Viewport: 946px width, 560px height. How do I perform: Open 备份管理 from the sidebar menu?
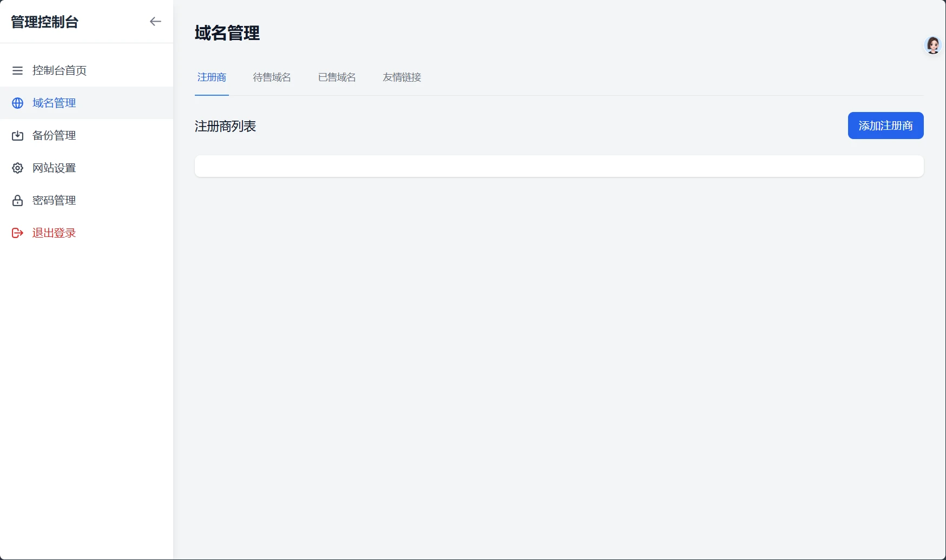(x=54, y=135)
